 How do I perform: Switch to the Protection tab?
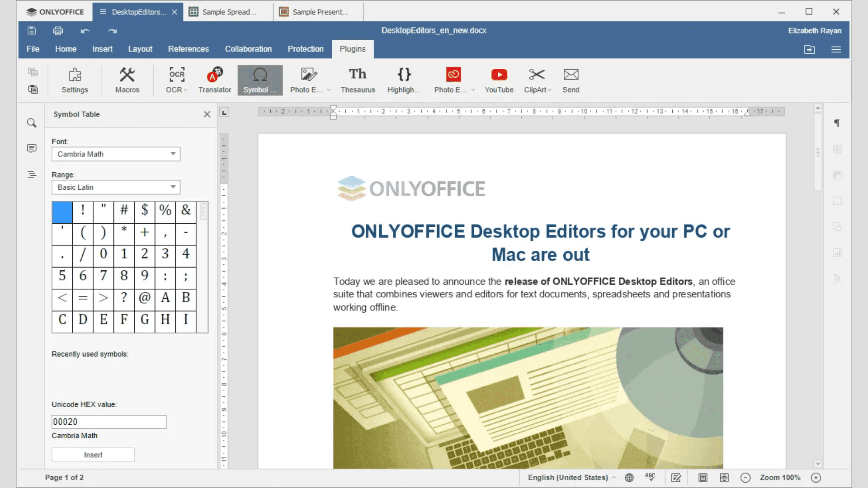click(306, 49)
